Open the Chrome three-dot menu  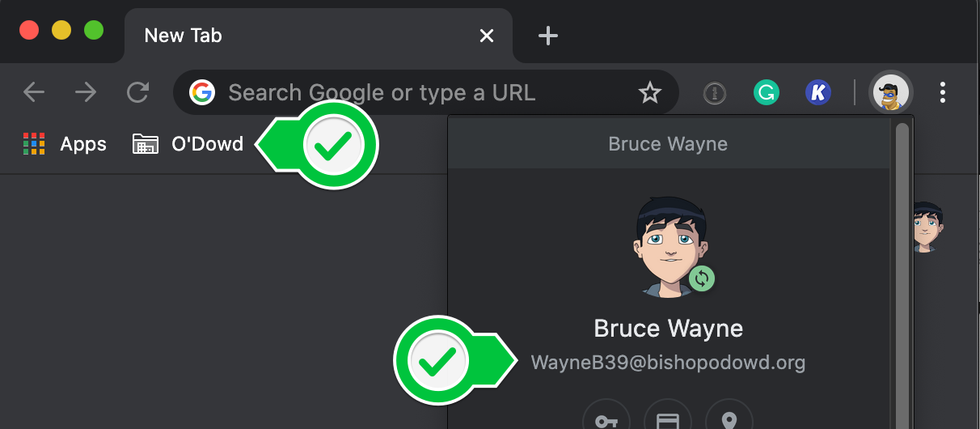[x=943, y=93]
